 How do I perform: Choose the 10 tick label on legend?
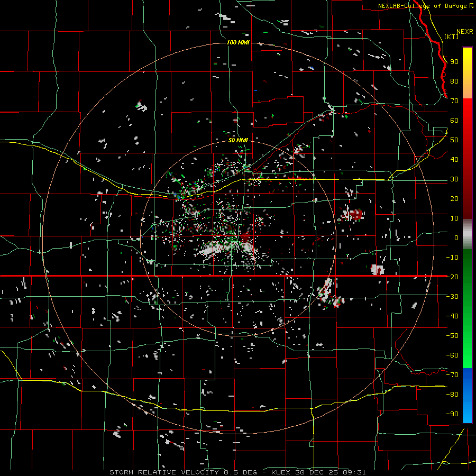click(x=454, y=218)
